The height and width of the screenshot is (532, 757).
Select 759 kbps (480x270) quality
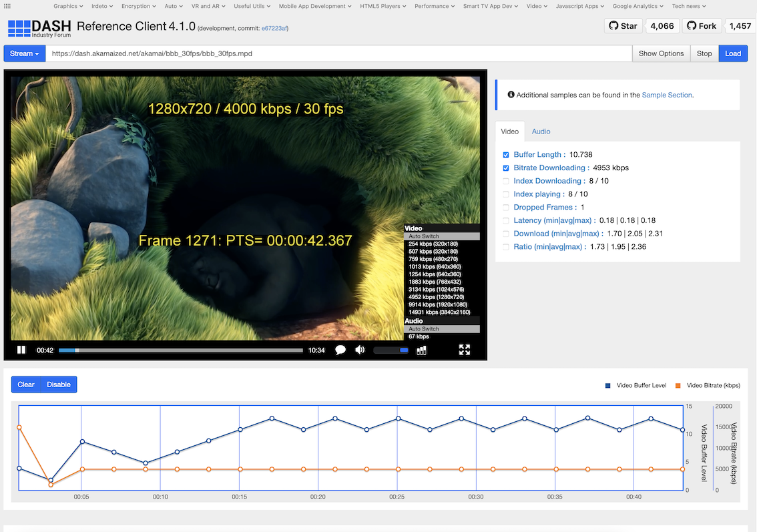[442, 259]
